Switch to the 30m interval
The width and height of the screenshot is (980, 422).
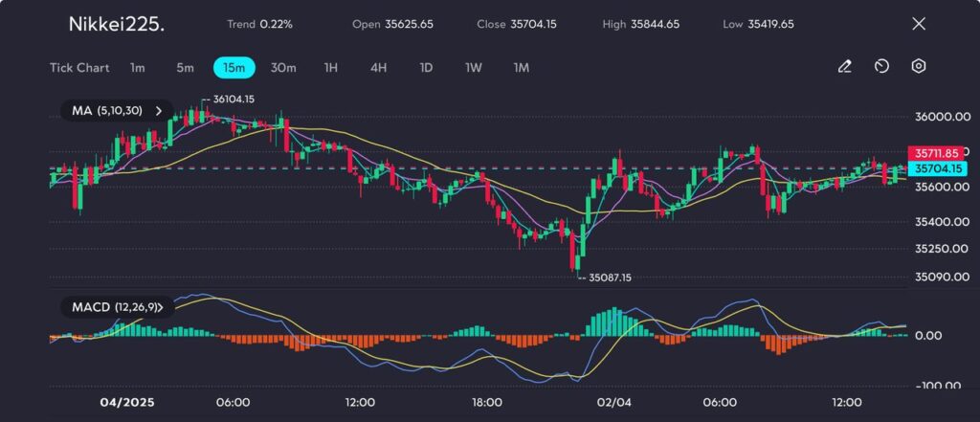pyautogui.click(x=283, y=68)
